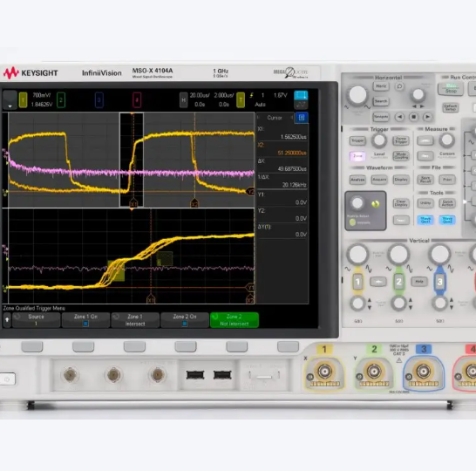Toggle the blue Wave Gen1 button
Viewport: 476px width, 471px height.
point(425,220)
